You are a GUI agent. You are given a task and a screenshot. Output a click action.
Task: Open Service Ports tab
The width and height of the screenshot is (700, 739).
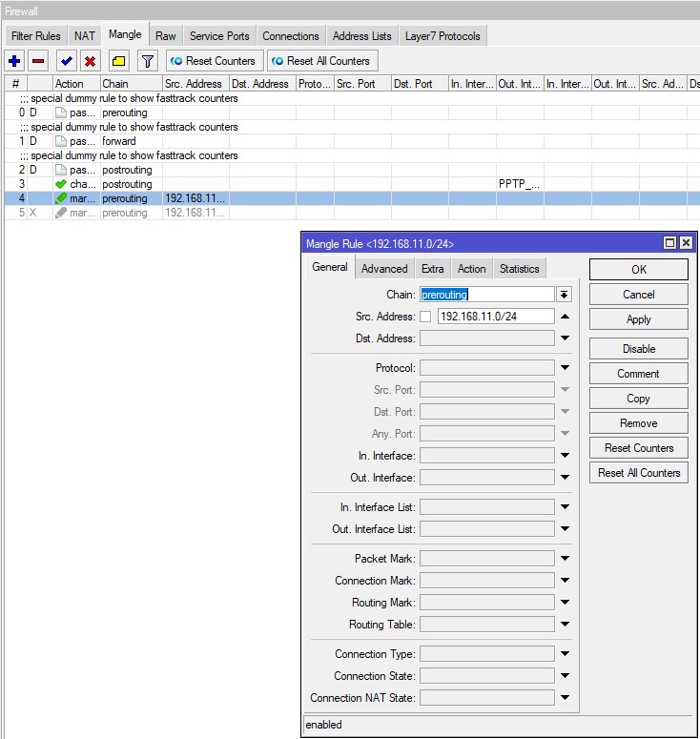[x=219, y=36]
